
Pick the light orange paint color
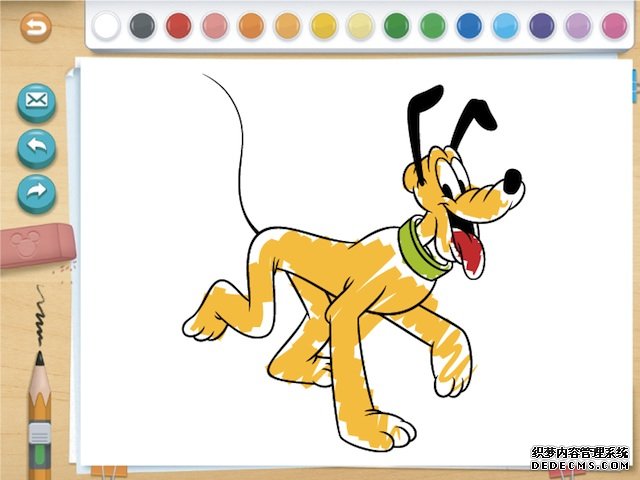[288, 26]
